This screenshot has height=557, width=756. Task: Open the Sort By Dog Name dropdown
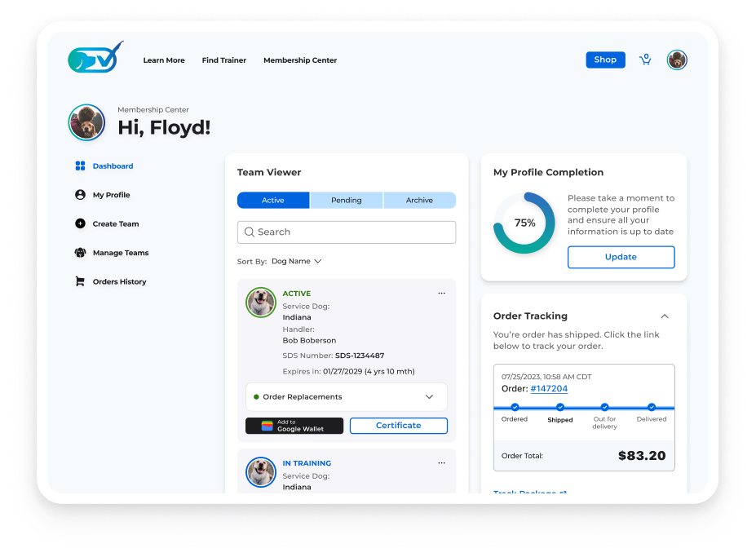297,261
